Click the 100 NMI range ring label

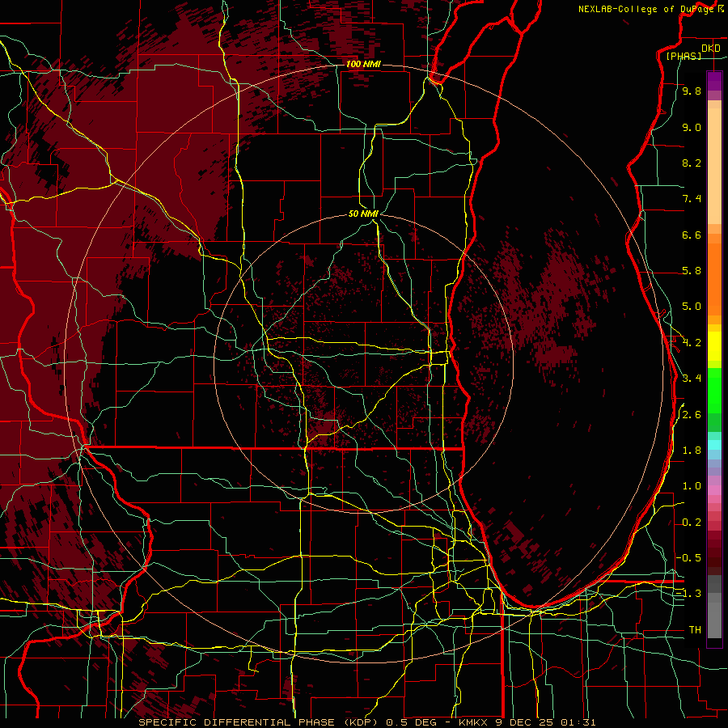click(363, 64)
